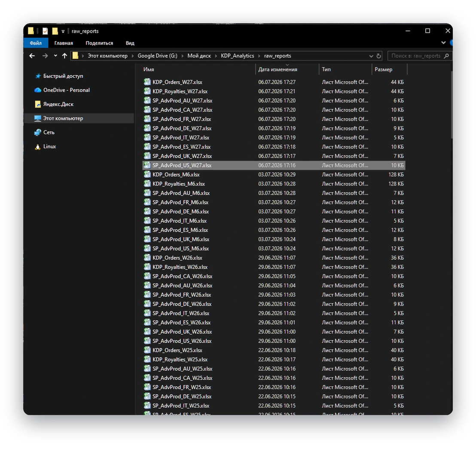This screenshot has height=458, width=476.
Task: Click Excel icon of KDP_Royalties_W25.xlsx
Action: 147,359
